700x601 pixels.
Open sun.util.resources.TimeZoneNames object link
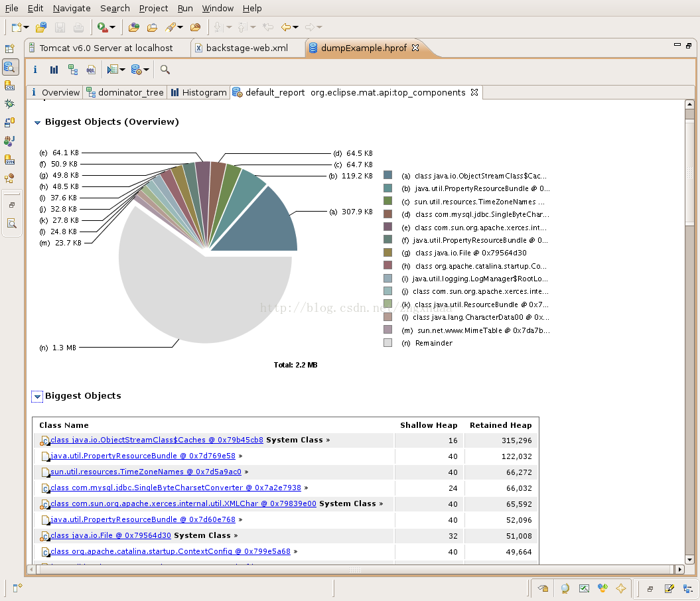(146, 472)
